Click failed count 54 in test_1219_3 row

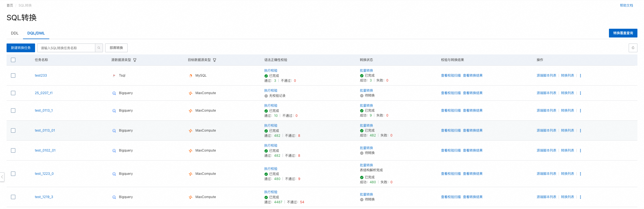[x=302, y=202]
